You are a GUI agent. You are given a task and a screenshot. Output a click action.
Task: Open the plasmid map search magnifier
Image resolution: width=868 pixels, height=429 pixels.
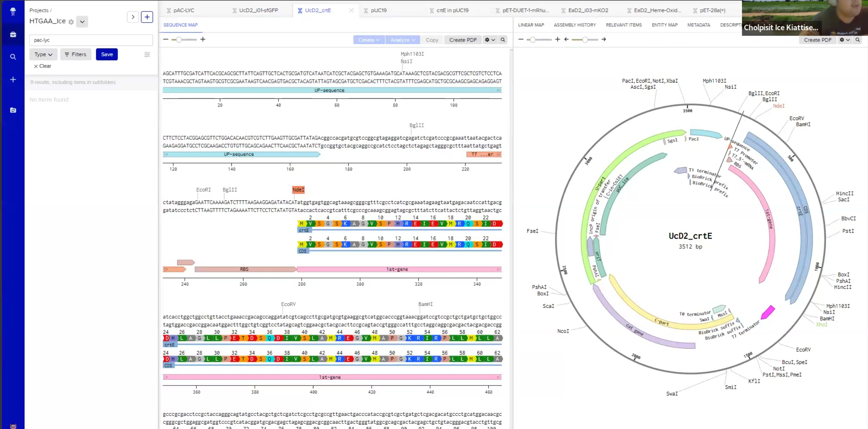[x=858, y=40]
